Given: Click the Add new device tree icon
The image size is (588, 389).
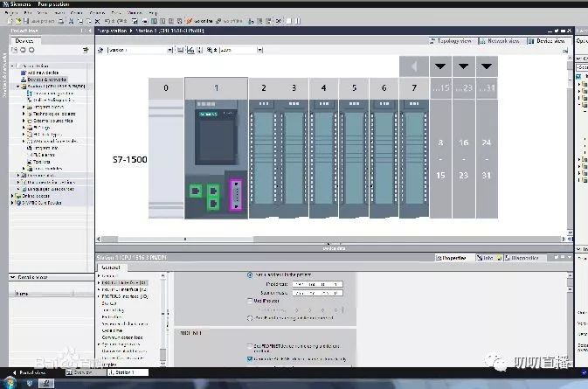Looking at the screenshot, I should [x=24, y=73].
